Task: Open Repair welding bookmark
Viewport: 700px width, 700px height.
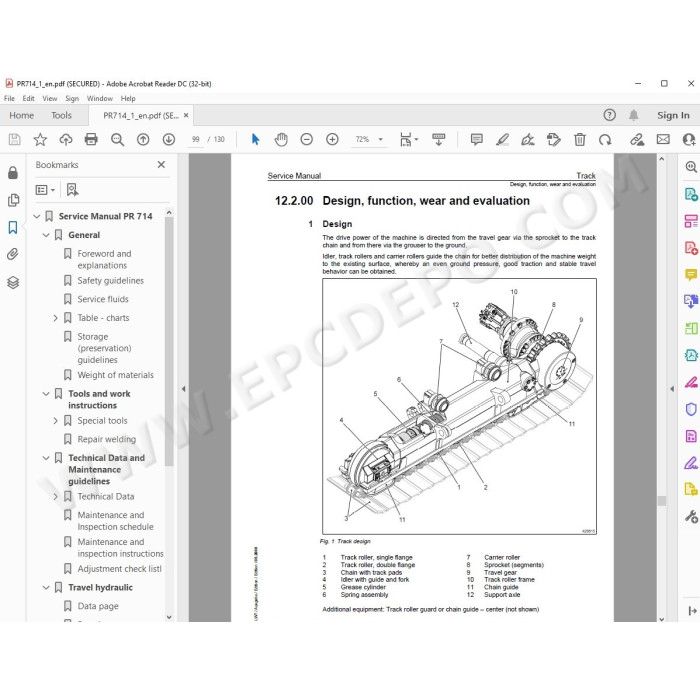Action: 106,440
